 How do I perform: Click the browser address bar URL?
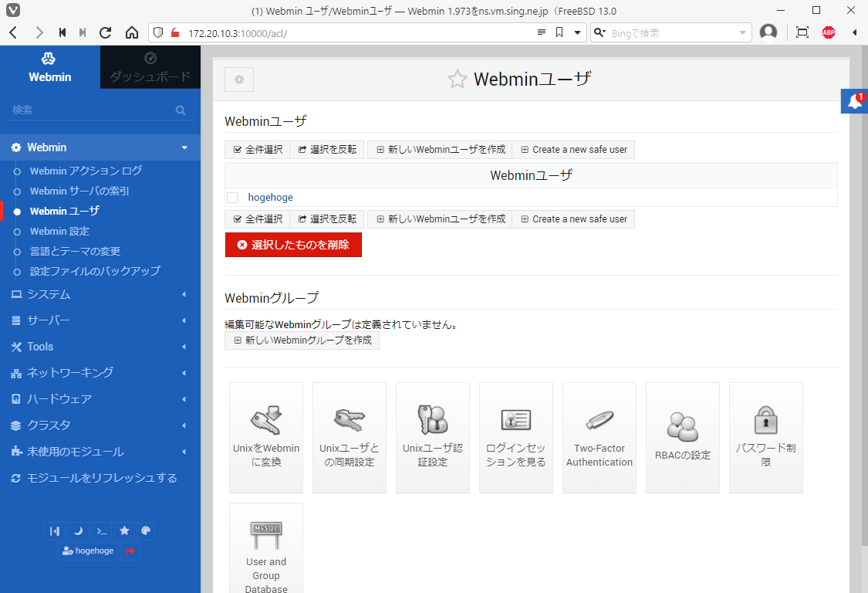pos(238,33)
